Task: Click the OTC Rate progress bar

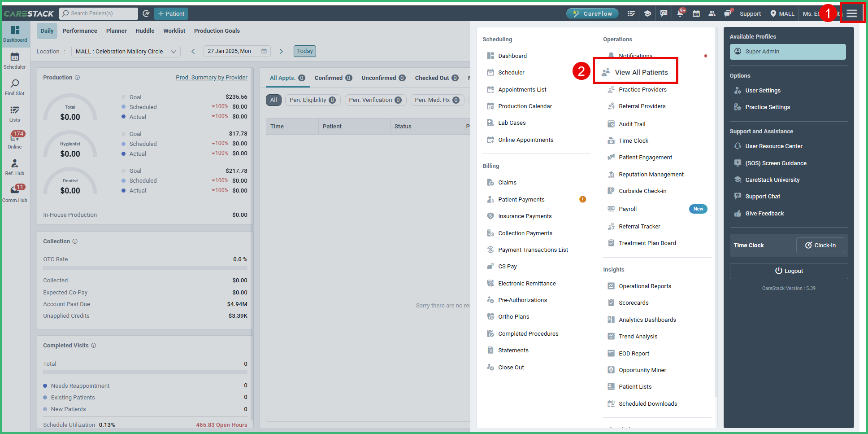Action: 145,268
